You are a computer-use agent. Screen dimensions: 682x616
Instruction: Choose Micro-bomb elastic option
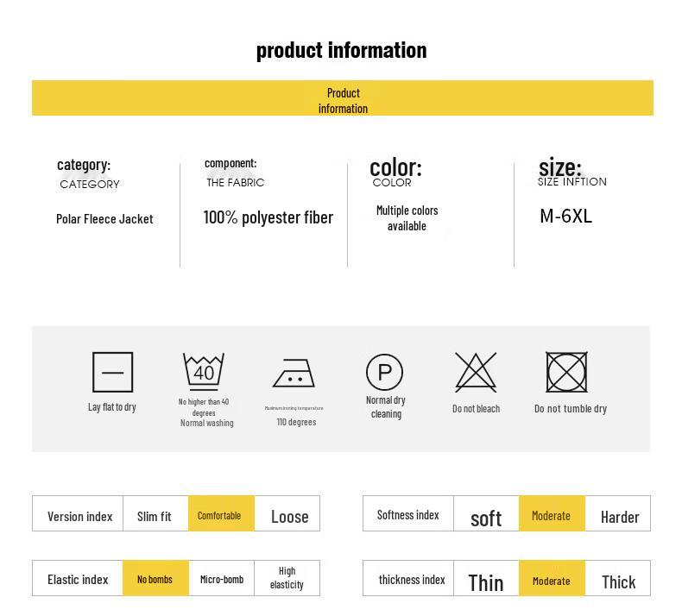click(x=222, y=578)
